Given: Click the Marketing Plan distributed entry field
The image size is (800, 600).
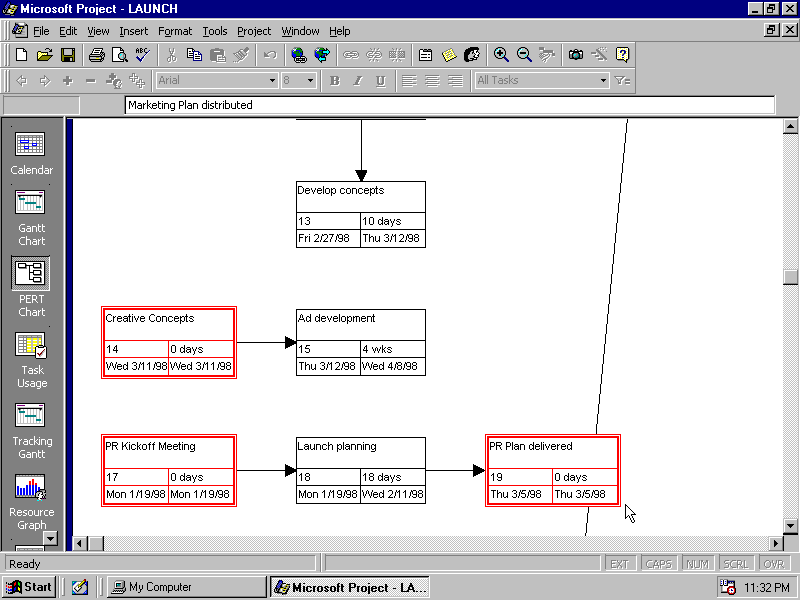Looking at the screenshot, I should (x=449, y=105).
